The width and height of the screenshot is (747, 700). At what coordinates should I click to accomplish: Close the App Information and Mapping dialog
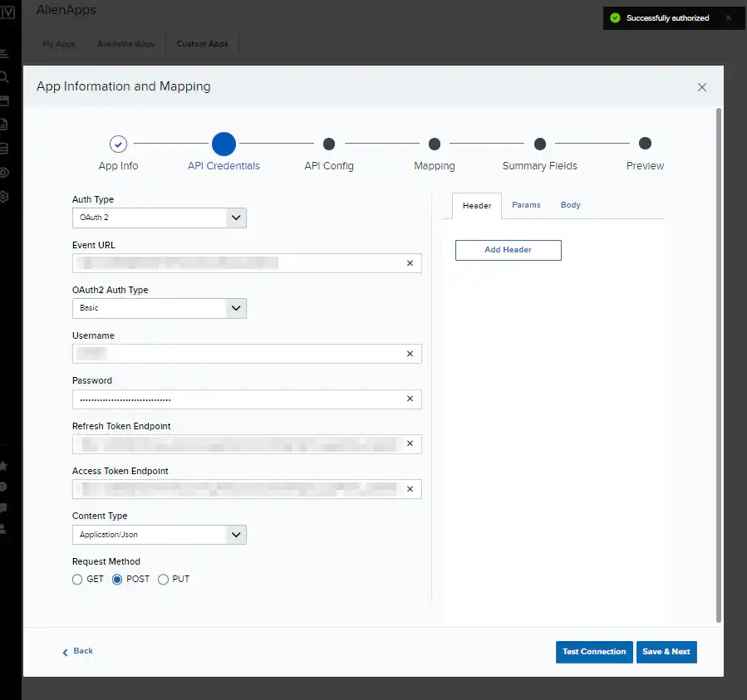click(702, 87)
